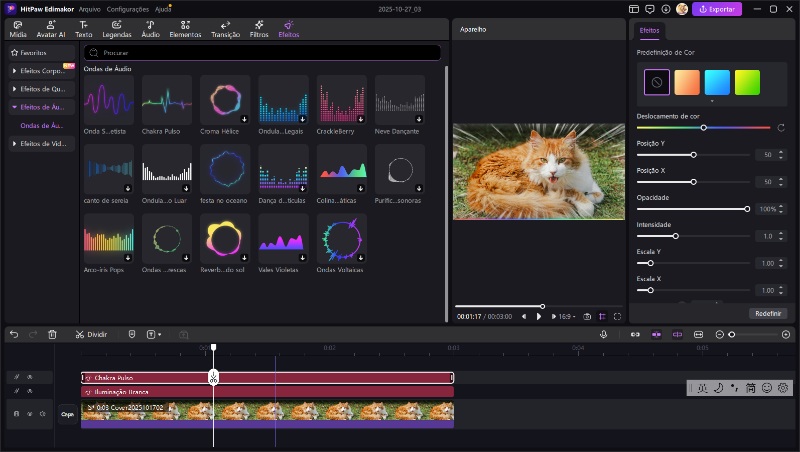Viewport: 800px width, 452px height.
Task: Delete the selected clip with trash icon
Action: [x=52, y=334]
